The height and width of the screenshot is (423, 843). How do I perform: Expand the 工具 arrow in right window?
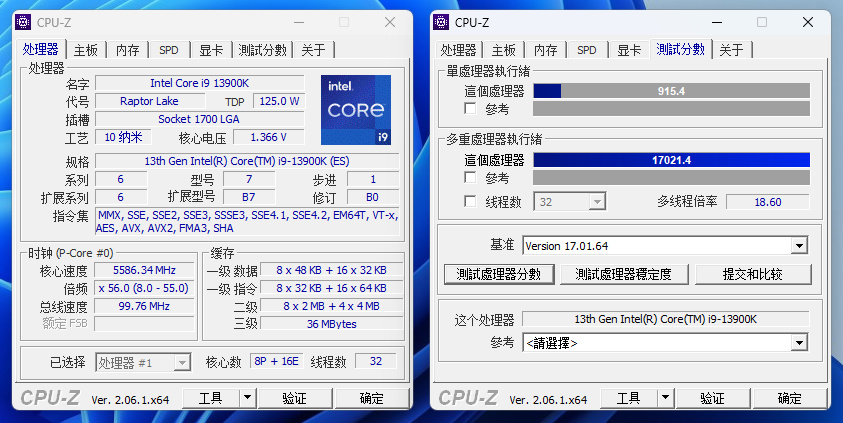click(665, 398)
